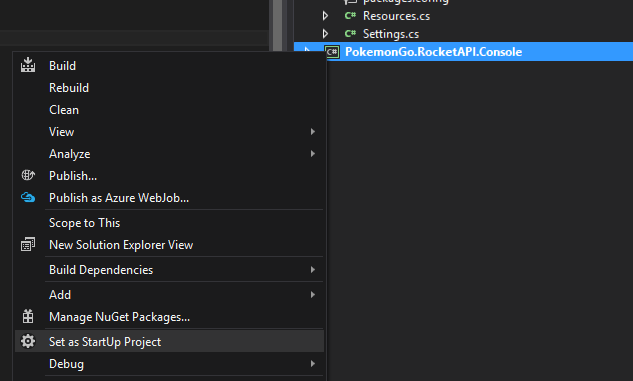Open the View submenu
This screenshot has height=381, width=633.
pos(169,132)
